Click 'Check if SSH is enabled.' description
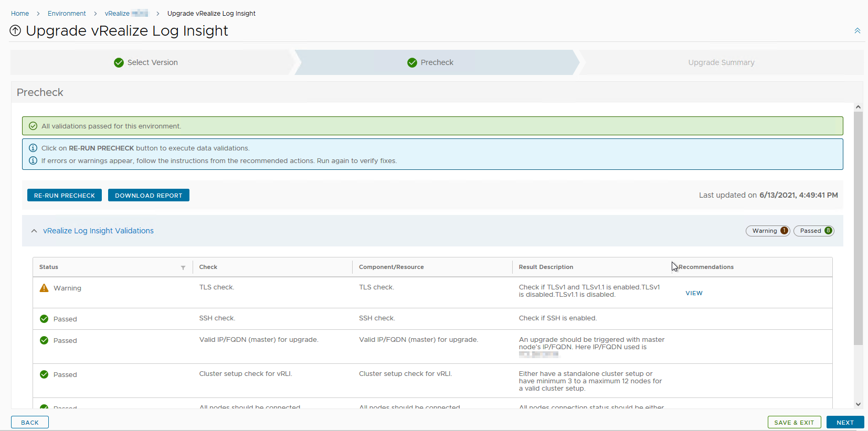The image size is (868, 431). (558, 318)
